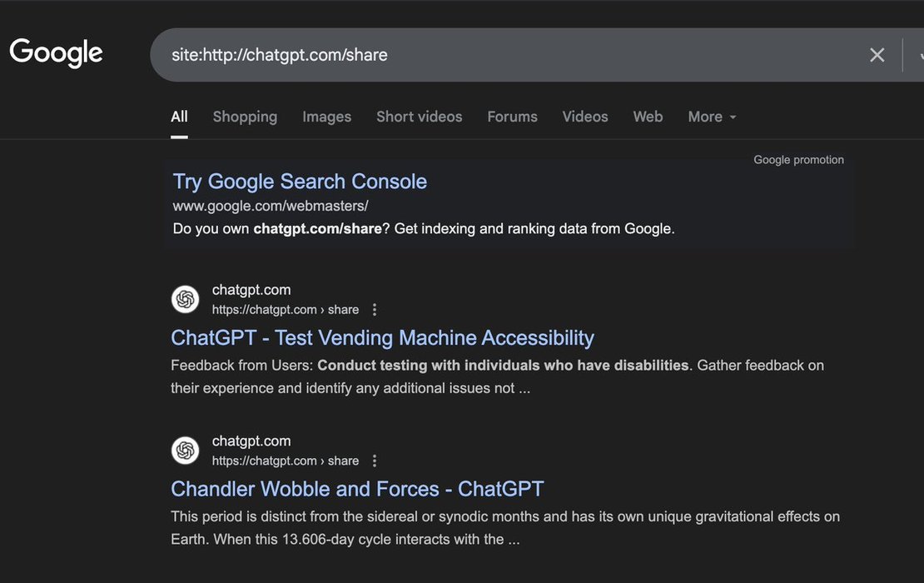Select the Web filter tab
Screen dimensions: 924x583
click(x=648, y=117)
